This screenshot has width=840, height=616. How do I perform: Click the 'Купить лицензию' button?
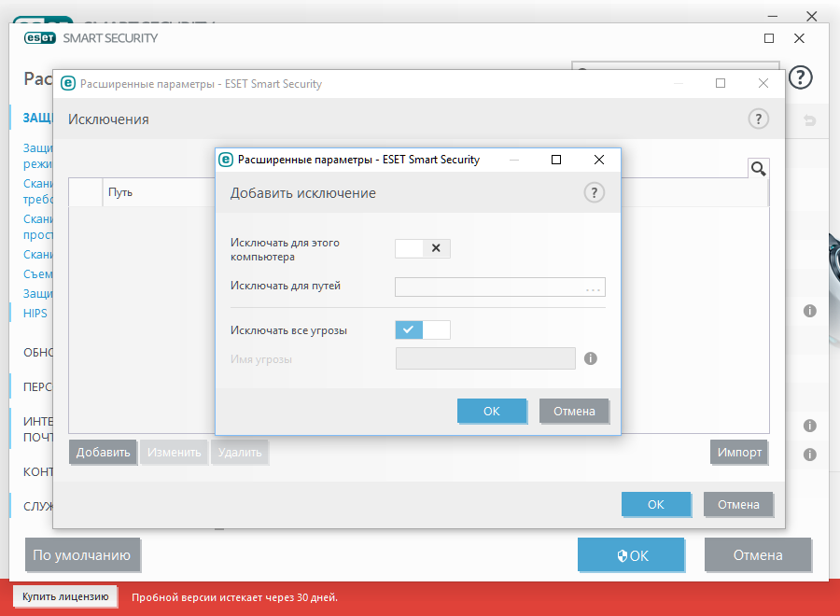[x=65, y=596]
